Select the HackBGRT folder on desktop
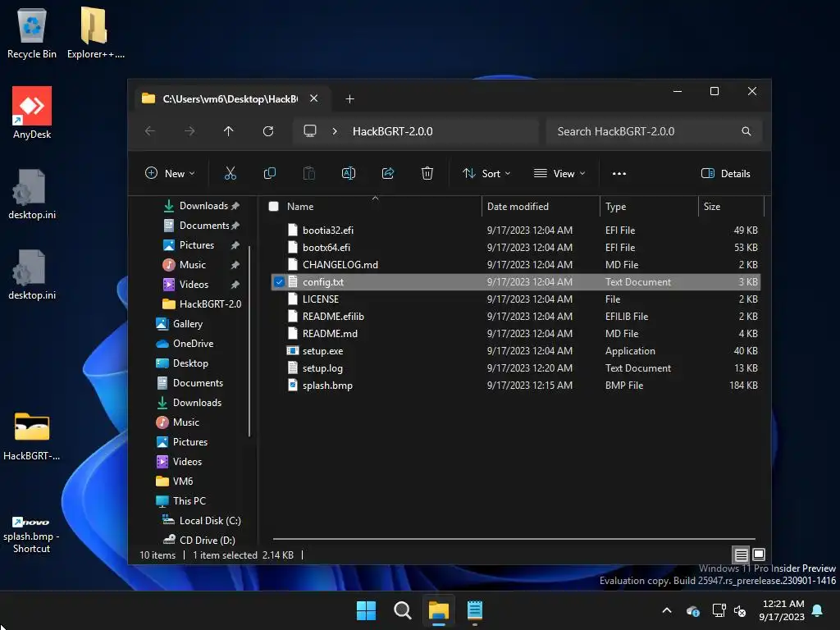 32,436
